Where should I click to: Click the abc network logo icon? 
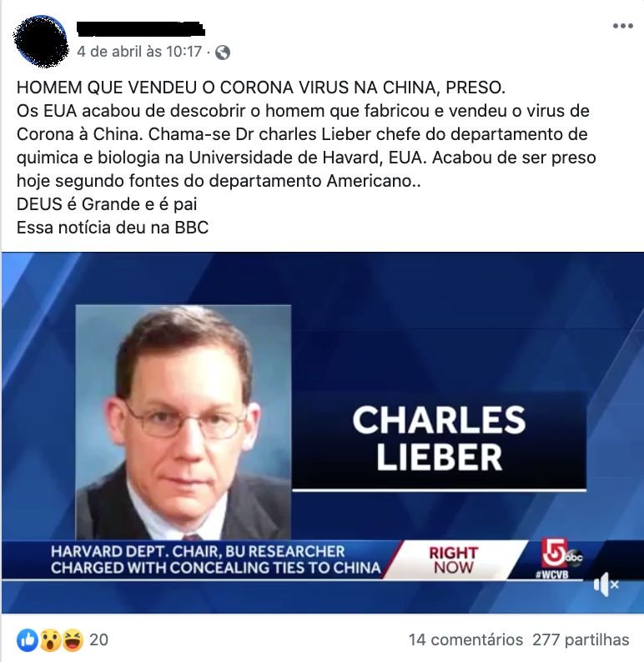574,557
